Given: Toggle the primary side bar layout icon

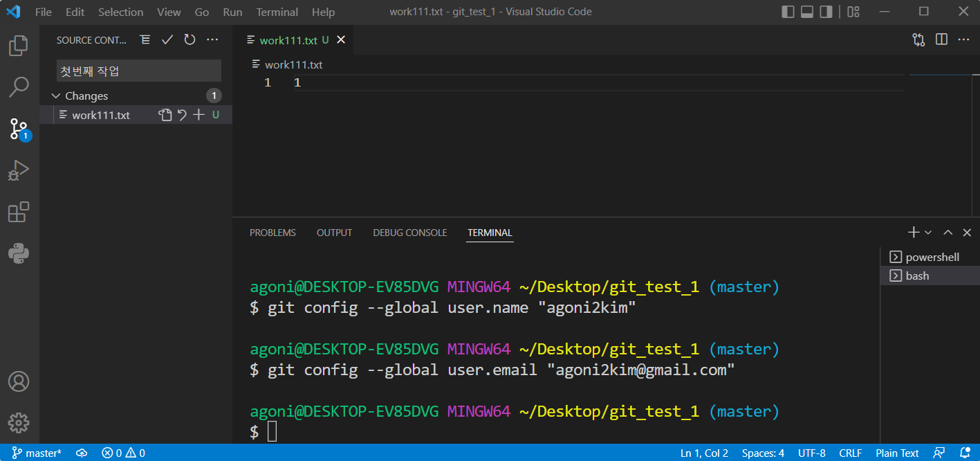Looking at the screenshot, I should (788, 12).
